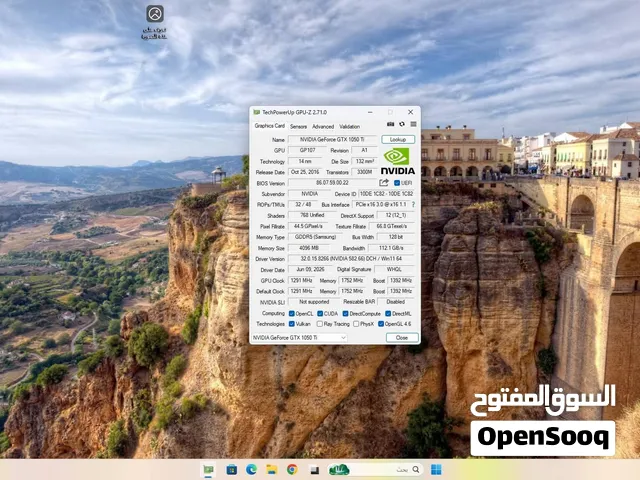640x480 pixels.
Task: Take a GPU-Z screenshot with camera icon
Action: [x=391, y=124]
